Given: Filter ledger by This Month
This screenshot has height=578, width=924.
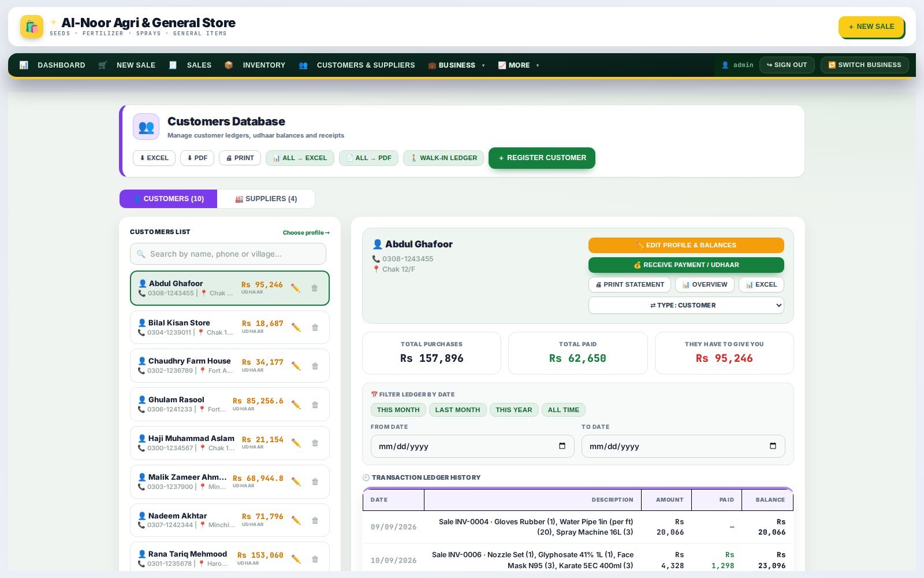Looking at the screenshot, I should point(398,410).
